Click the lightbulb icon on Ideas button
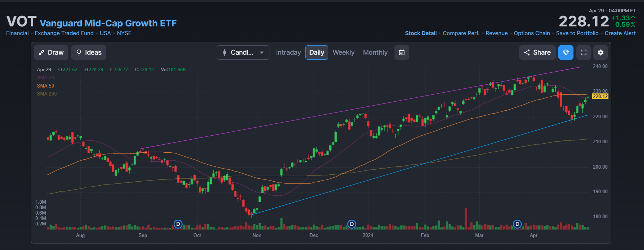 click(x=79, y=52)
